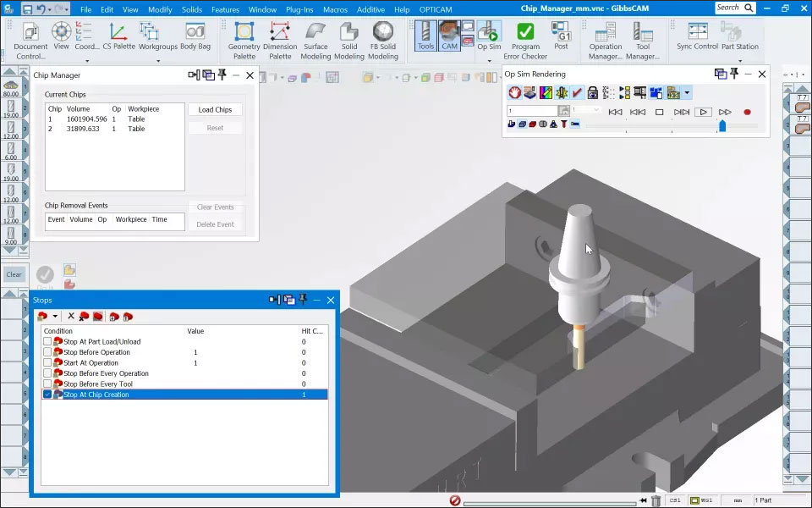The image size is (812, 508).
Task: Check Stop Before Every Tool
Action: coord(47,384)
